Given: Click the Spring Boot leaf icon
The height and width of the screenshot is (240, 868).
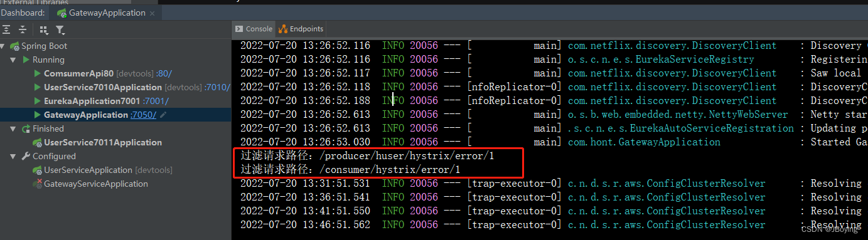Looking at the screenshot, I should (x=14, y=46).
